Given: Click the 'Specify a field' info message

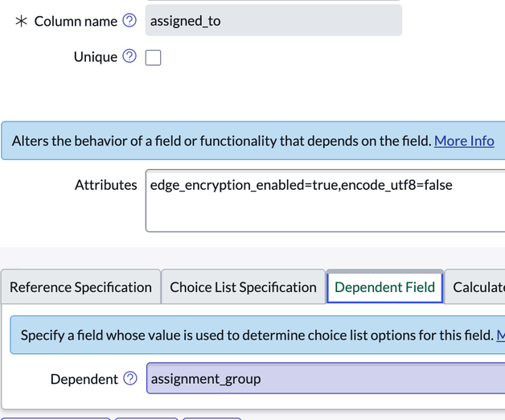Looking at the screenshot, I should (257, 335).
